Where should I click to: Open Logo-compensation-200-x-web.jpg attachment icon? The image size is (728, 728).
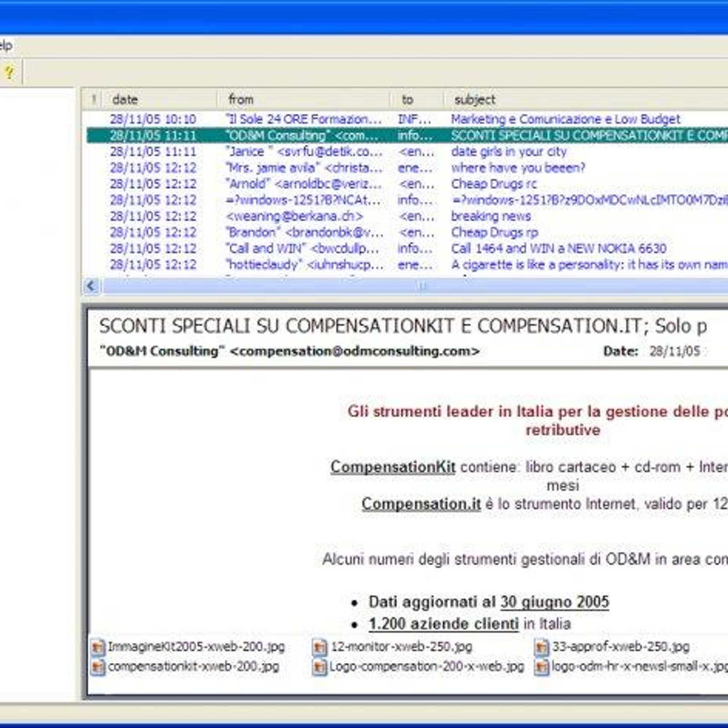tap(319, 667)
